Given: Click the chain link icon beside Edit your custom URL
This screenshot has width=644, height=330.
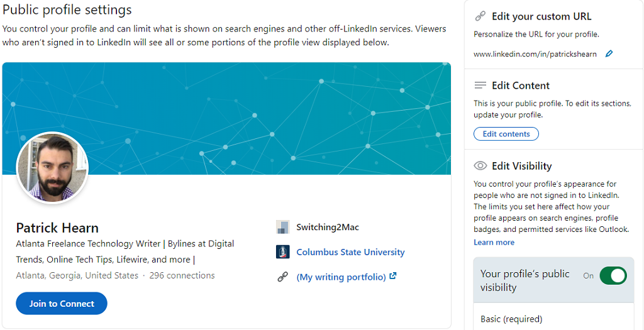Looking at the screenshot, I should point(480,16).
